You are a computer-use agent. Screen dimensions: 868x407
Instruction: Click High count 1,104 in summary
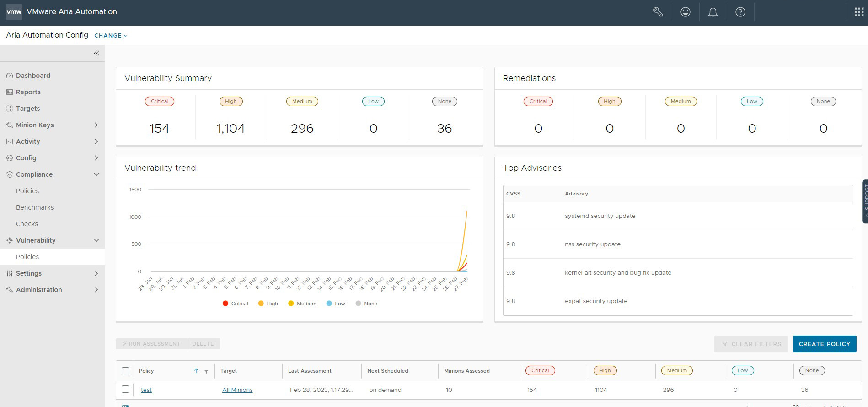click(x=231, y=129)
